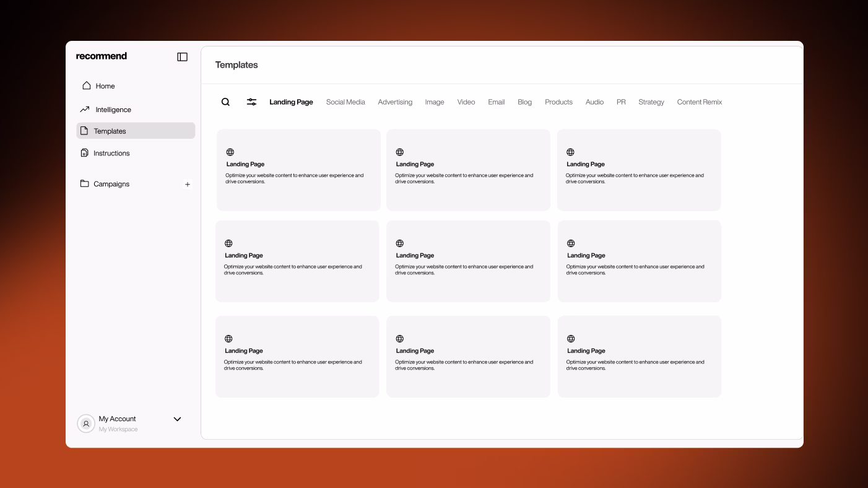Click the Instructions document icon
The height and width of the screenshot is (488, 868).
click(85, 153)
